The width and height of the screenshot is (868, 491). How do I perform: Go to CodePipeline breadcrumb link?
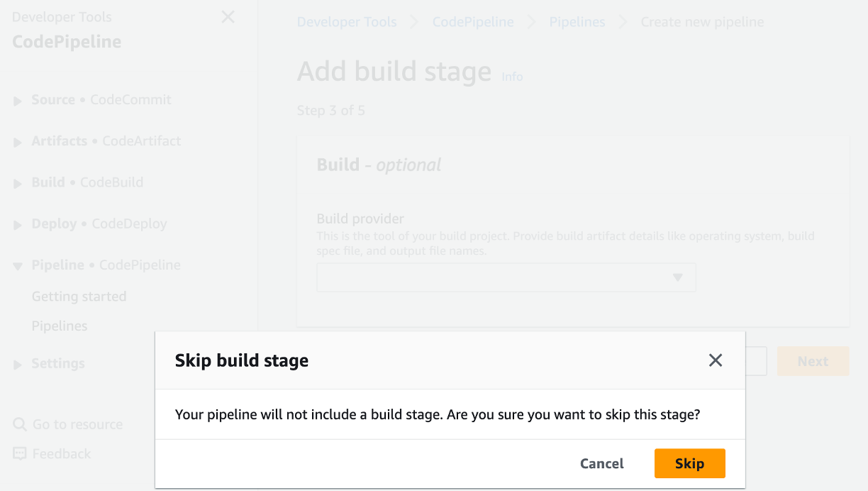coord(473,22)
